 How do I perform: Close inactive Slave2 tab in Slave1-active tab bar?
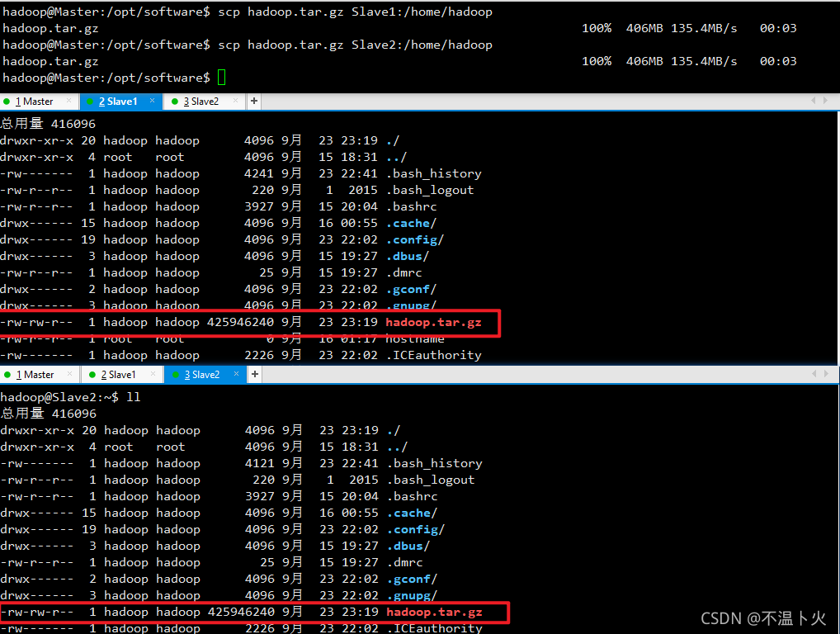(235, 100)
